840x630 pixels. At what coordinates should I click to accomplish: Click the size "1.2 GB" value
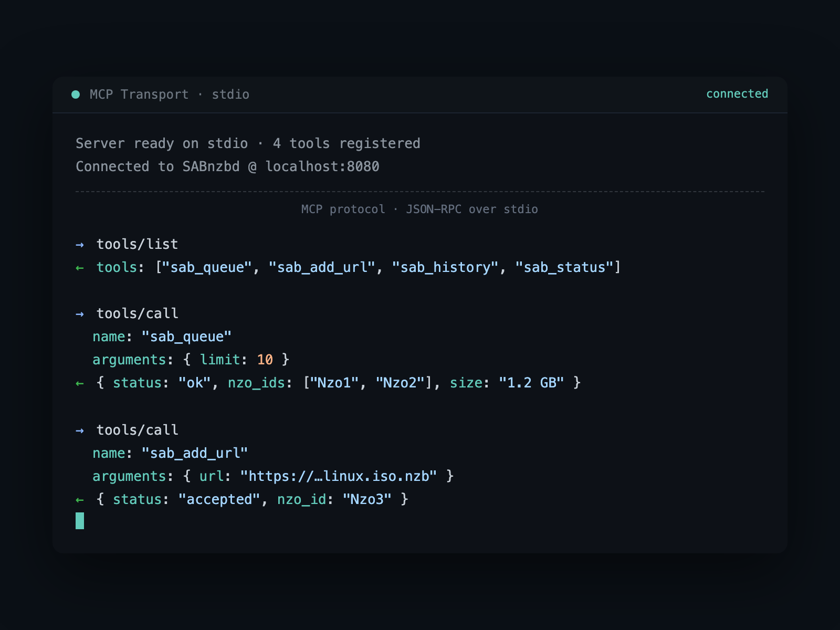click(x=531, y=383)
